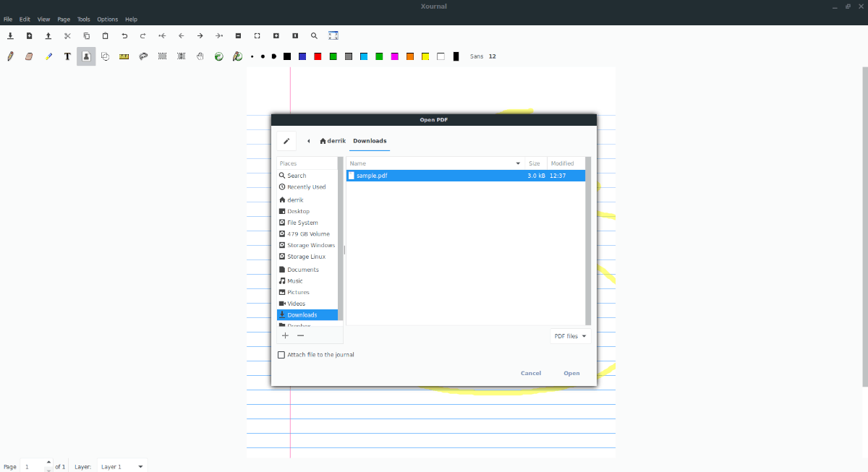Open the Edit menu
The height and width of the screenshot is (472, 868).
25,19
